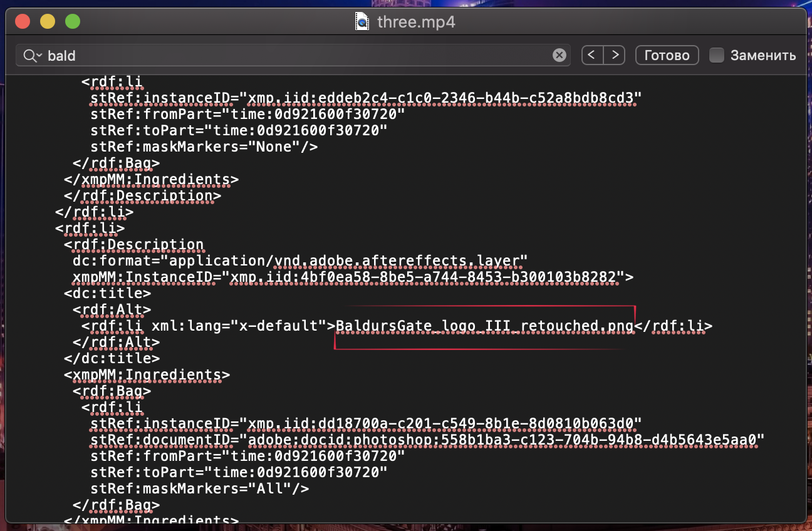Click the closing </rdf:Alt> tag
The height and width of the screenshot is (531, 812).
point(116,342)
